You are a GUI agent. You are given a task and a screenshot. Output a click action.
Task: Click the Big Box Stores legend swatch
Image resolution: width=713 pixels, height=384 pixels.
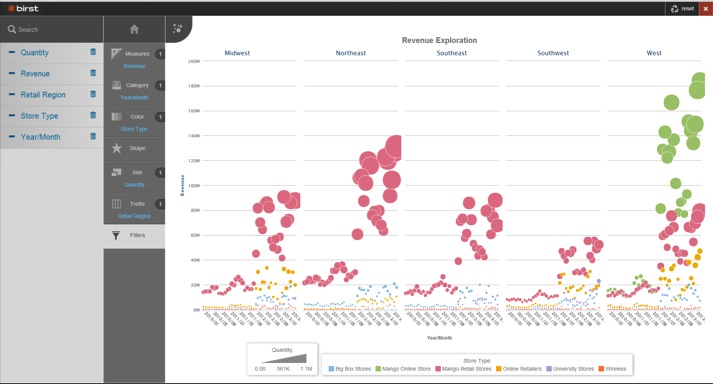click(331, 369)
